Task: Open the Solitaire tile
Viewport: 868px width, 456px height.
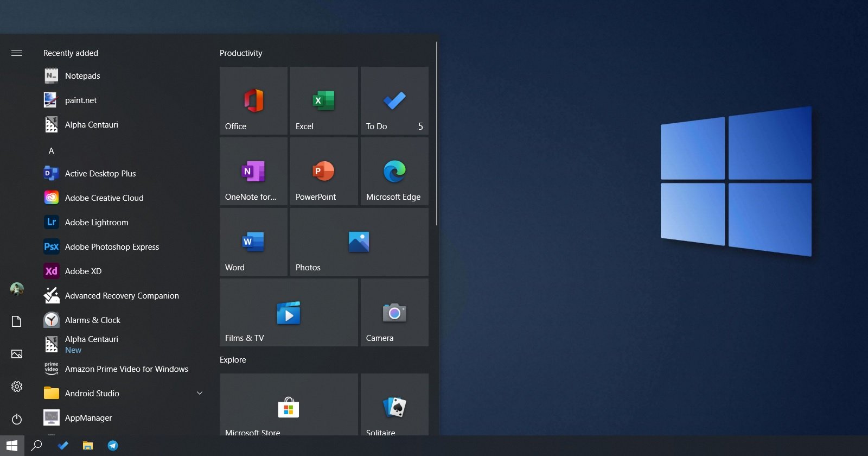Action: pyautogui.click(x=394, y=404)
